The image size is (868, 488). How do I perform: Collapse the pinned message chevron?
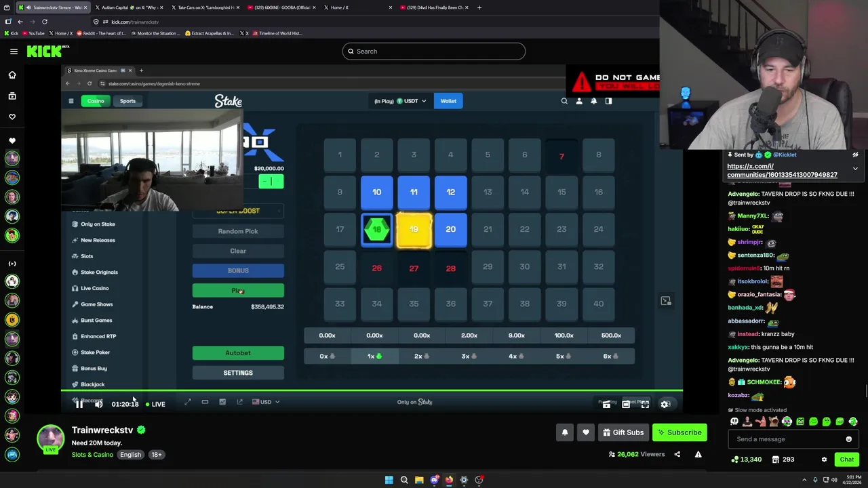click(855, 169)
